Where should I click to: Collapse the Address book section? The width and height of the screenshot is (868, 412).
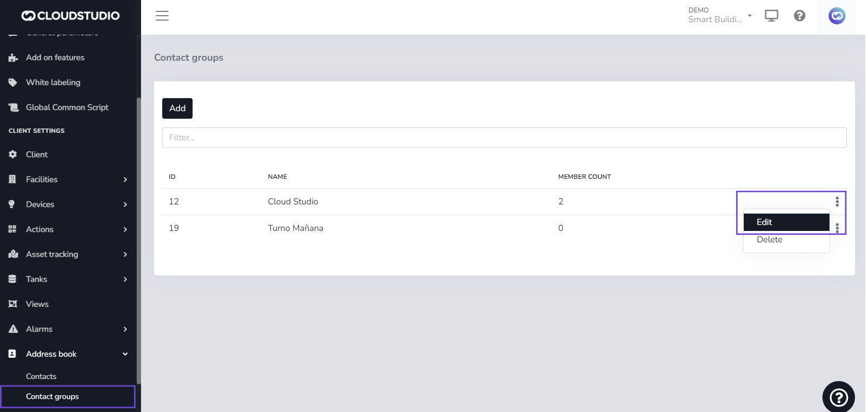click(x=68, y=354)
